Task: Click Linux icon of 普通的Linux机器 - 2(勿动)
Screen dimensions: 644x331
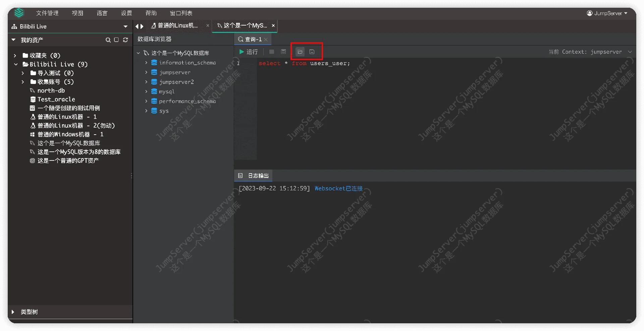Action: point(33,126)
